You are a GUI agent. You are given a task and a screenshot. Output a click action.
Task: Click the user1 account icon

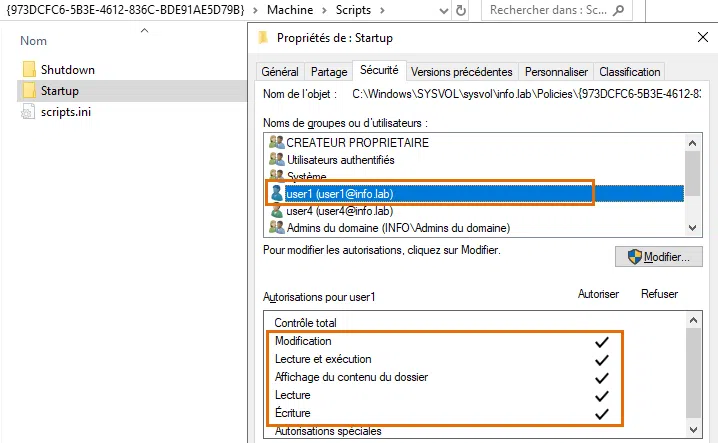click(x=277, y=193)
